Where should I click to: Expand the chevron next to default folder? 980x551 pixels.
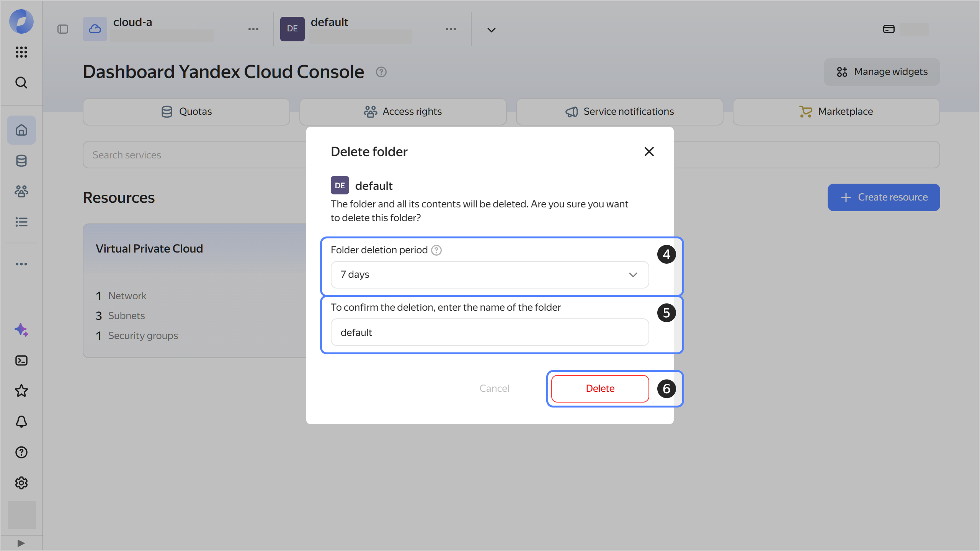(492, 30)
